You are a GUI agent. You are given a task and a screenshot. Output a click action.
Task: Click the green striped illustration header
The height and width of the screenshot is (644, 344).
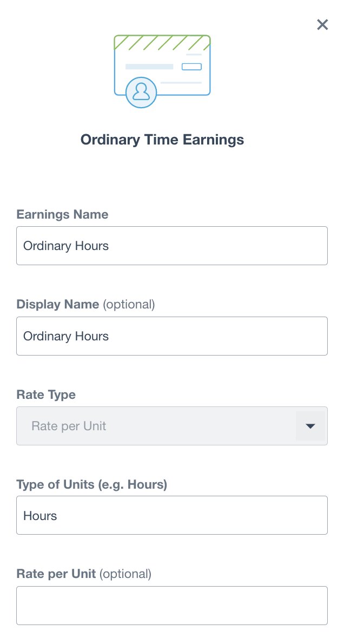click(x=162, y=43)
